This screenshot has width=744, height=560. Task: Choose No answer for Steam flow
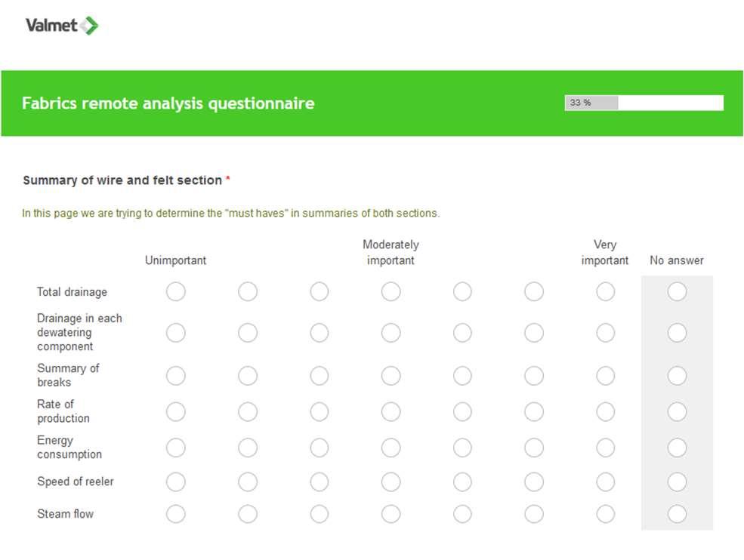tap(677, 514)
